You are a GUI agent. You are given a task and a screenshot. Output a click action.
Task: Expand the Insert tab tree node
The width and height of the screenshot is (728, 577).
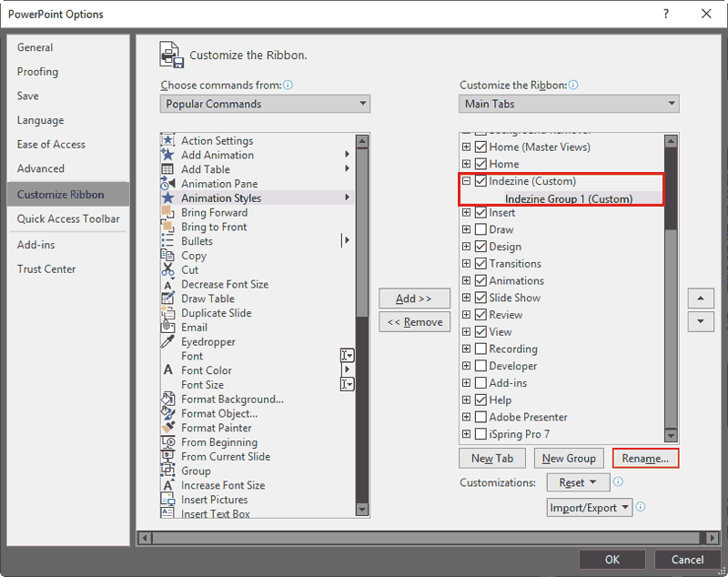465,212
